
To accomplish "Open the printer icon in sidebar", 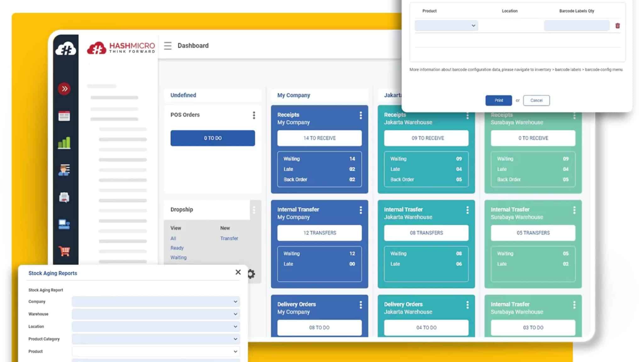I will tap(64, 197).
